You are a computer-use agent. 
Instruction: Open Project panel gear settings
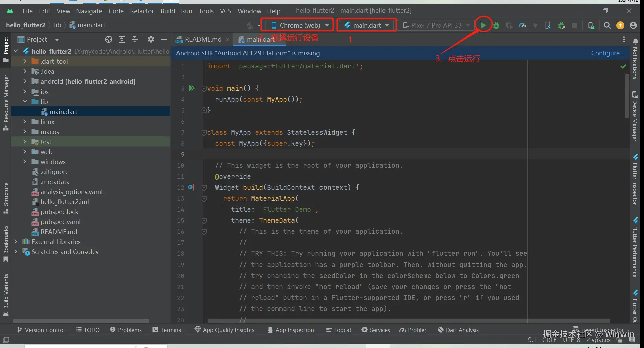(x=151, y=40)
